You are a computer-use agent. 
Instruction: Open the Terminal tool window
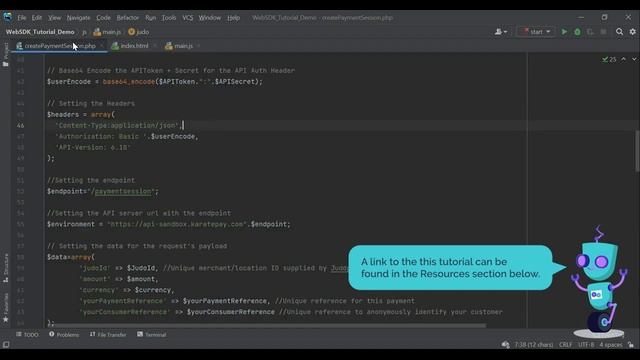click(152, 335)
